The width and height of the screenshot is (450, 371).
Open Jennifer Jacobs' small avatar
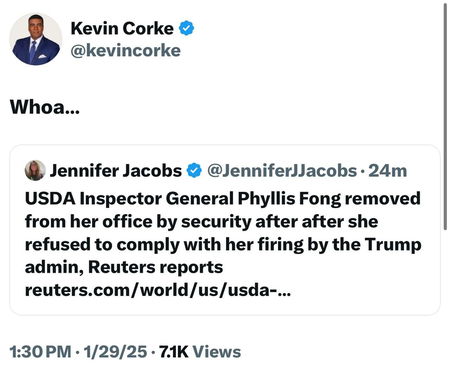(x=35, y=170)
